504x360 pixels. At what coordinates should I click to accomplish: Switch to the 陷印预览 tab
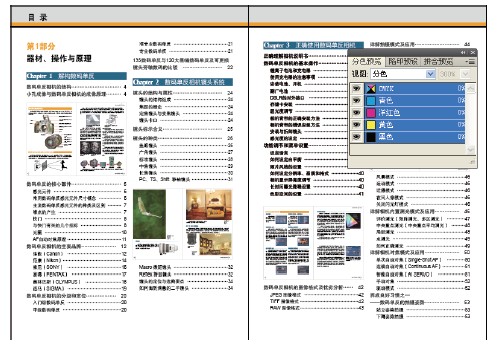point(403,62)
